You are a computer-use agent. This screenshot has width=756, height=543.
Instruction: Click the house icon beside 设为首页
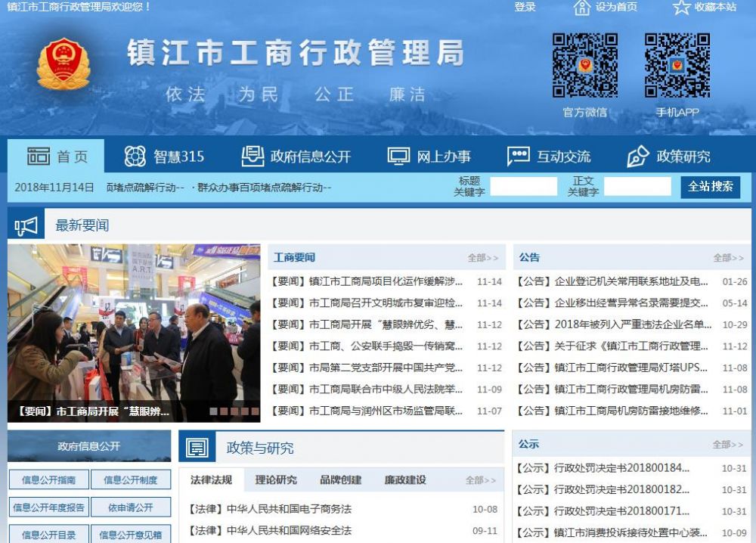point(581,7)
